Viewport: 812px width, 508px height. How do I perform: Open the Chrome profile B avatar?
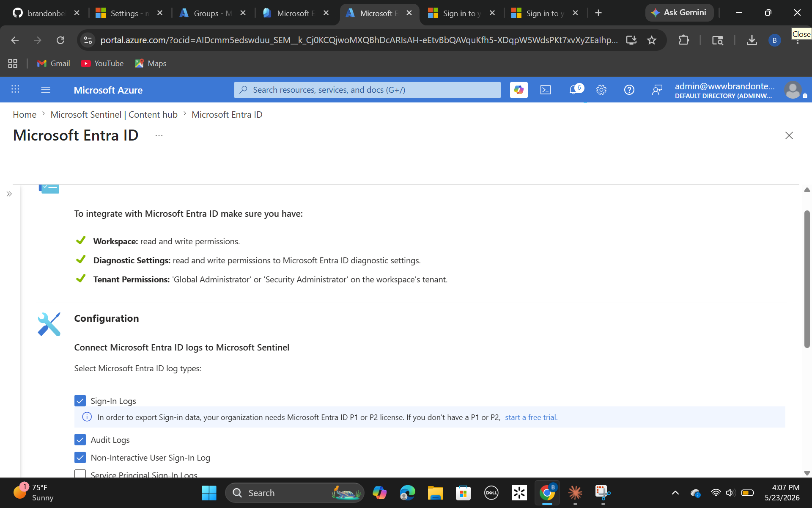tap(774, 40)
